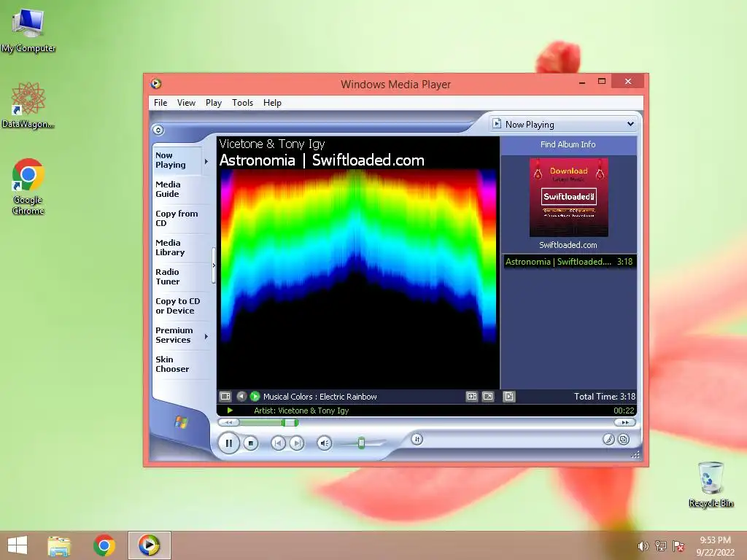Toggle the playlist pane icon
The height and width of the screenshot is (560, 747).
508,396
